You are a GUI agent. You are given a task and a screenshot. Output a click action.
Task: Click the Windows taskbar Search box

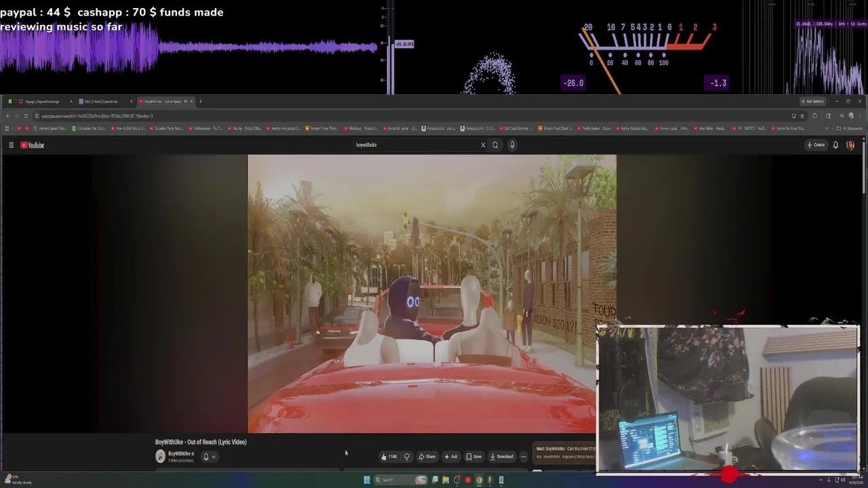tap(400, 480)
